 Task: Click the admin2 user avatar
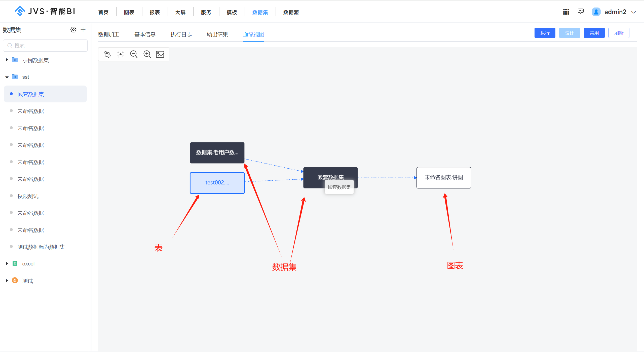pos(596,12)
